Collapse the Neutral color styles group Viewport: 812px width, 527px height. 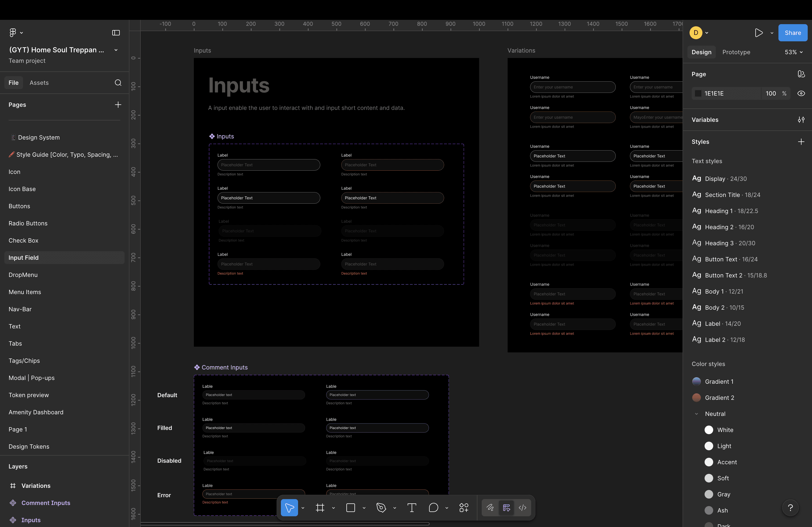[696, 414]
